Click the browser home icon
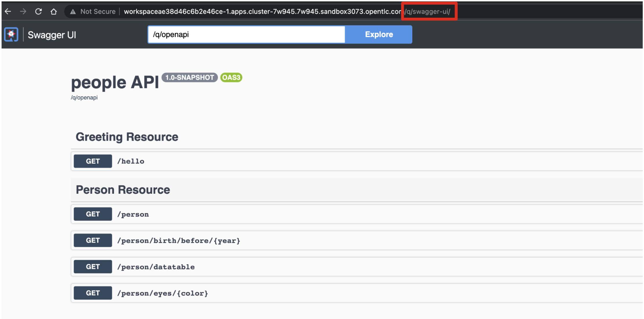644x319 pixels. tap(54, 12)
